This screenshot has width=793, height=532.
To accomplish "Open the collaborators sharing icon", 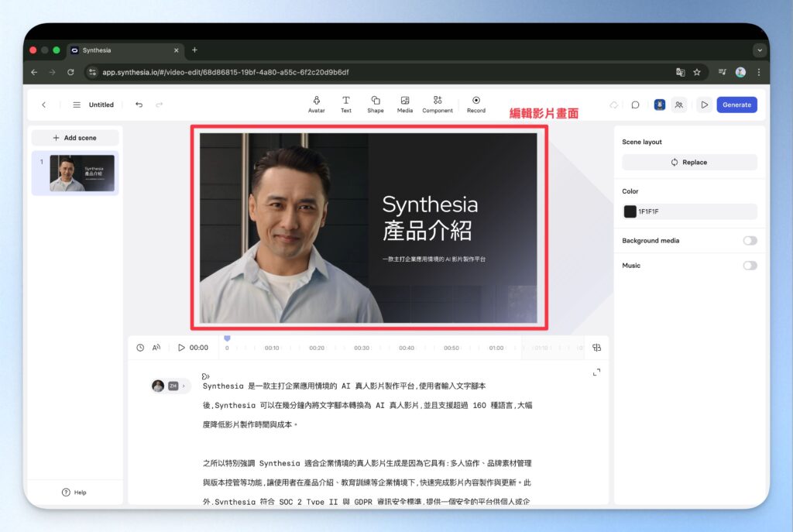I will point(678,104).
